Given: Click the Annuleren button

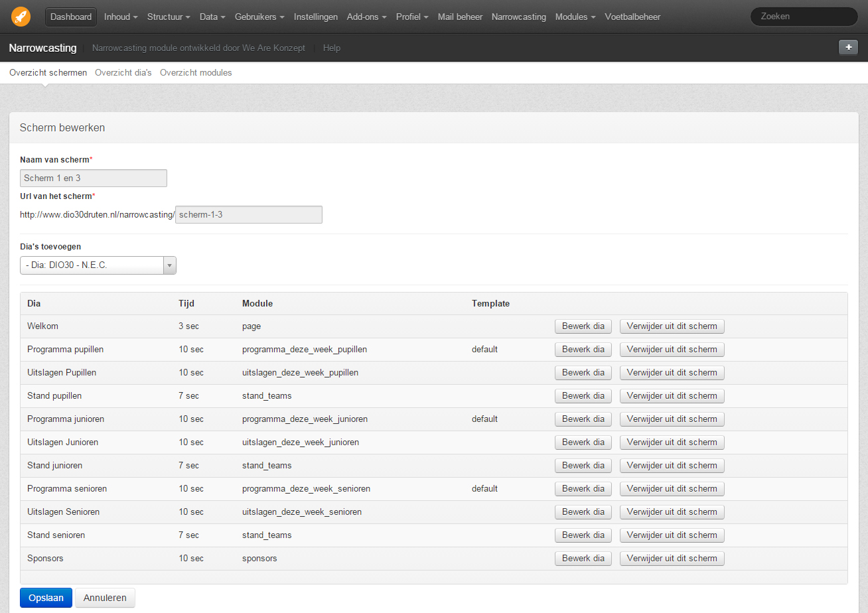Looking at the screenshot, I should 105,598.
